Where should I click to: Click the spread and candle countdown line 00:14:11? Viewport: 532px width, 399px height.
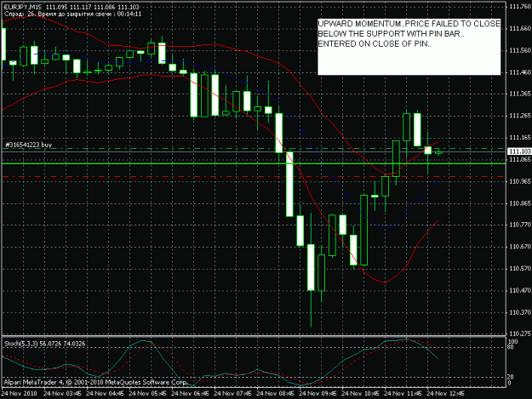pyautogui.click(x=72, y=14)
